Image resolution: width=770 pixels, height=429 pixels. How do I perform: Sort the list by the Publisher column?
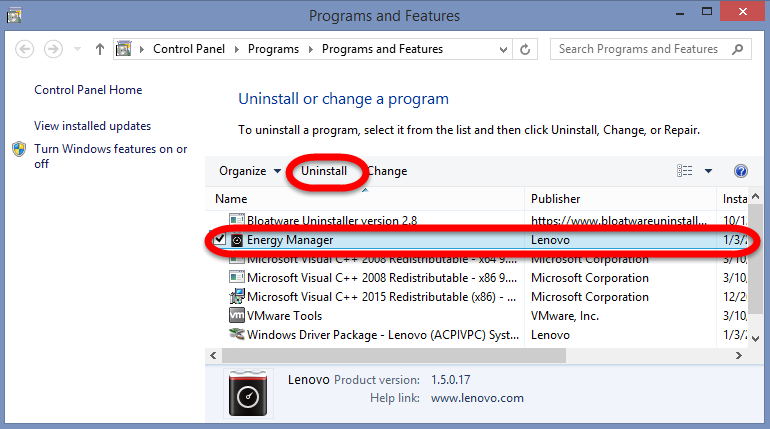pyautogui.click(x=620, y=199)
